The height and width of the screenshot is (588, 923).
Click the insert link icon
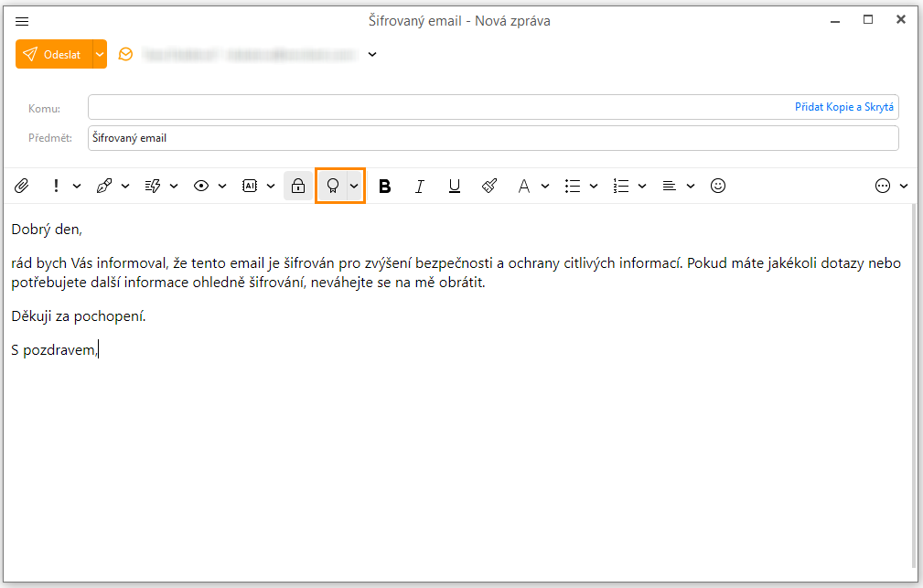pos(104,186)
